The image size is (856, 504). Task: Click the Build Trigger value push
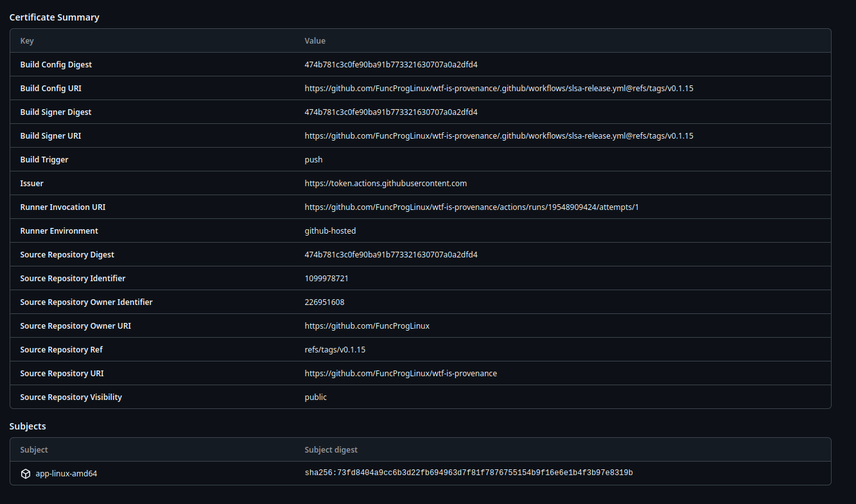313,160
